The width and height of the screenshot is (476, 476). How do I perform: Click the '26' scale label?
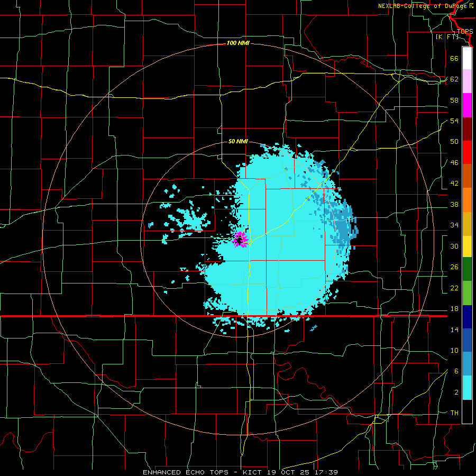click(x=454, y=267)
